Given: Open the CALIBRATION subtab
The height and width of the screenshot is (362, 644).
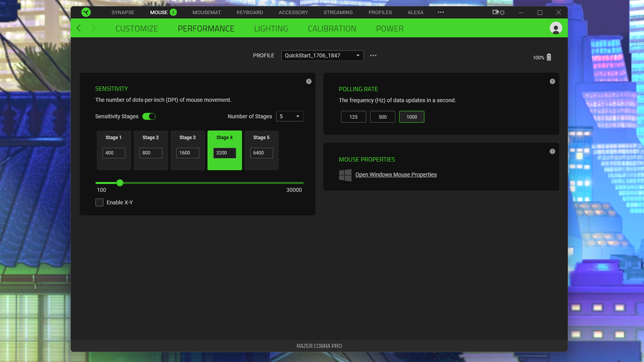Looking at the screenshot, I should (x=332, y=28).
